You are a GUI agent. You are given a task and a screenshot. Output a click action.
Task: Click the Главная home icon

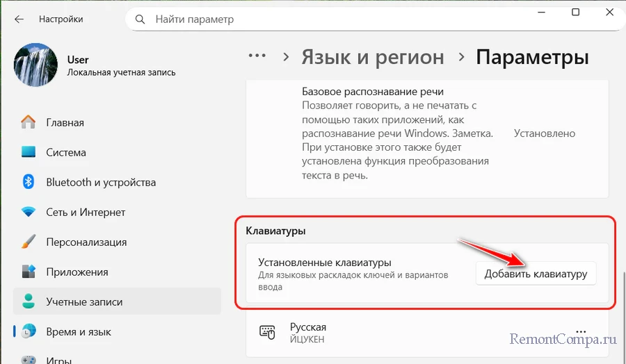[29, 123]
